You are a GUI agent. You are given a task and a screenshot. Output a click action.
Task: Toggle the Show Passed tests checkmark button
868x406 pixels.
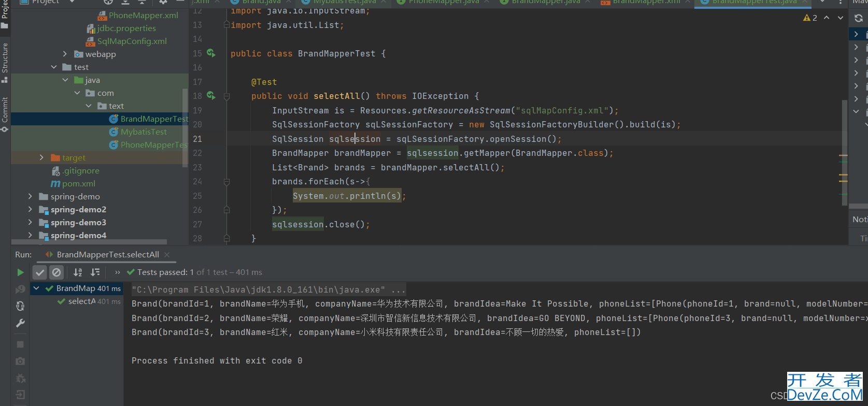[40, 272]
